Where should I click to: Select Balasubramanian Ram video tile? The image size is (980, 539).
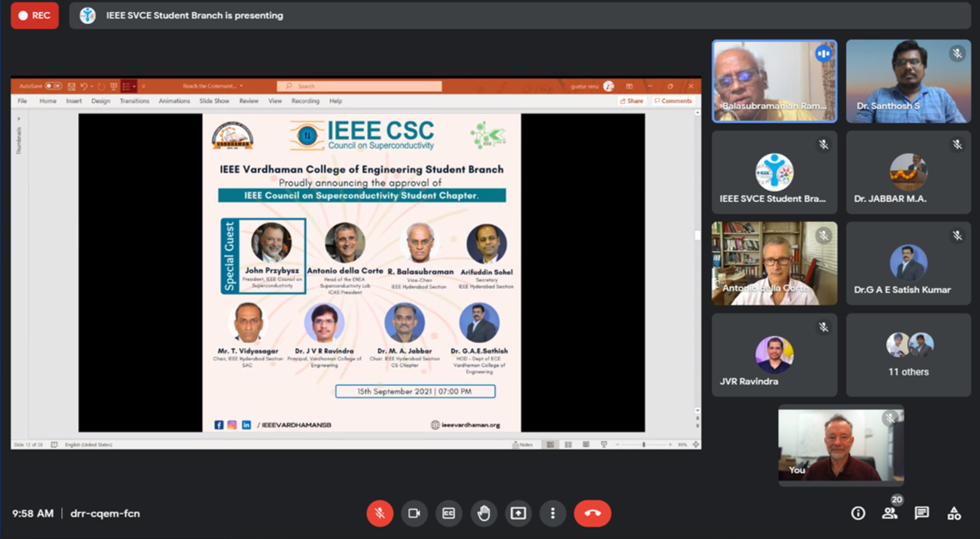775,82
